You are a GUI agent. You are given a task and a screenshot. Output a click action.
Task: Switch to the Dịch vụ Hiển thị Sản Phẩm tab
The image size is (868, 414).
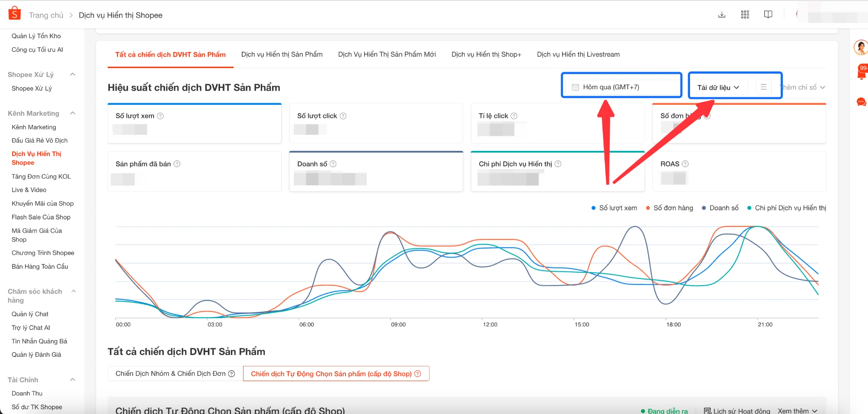click(x=282, y=54)
